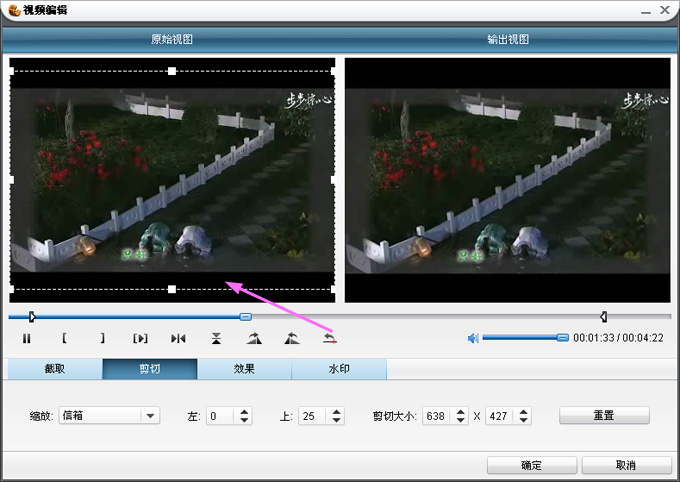Click the top-center crop handle

[172, 71]
